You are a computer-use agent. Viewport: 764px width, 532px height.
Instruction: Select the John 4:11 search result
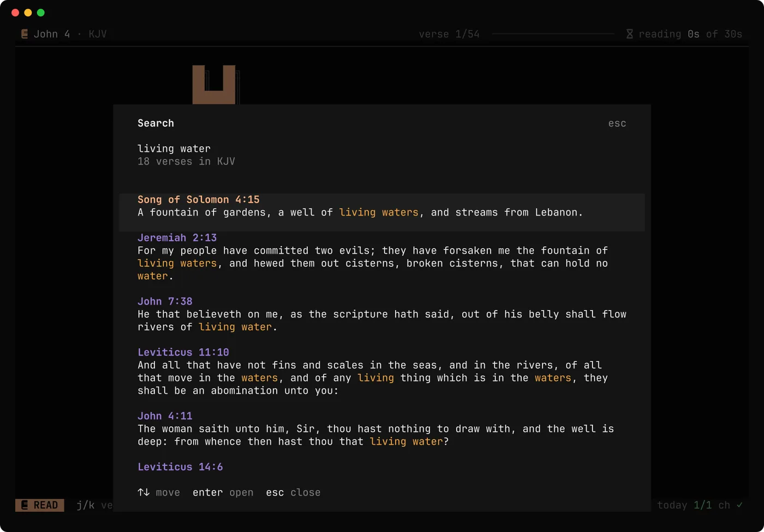[x=381, y=429]
